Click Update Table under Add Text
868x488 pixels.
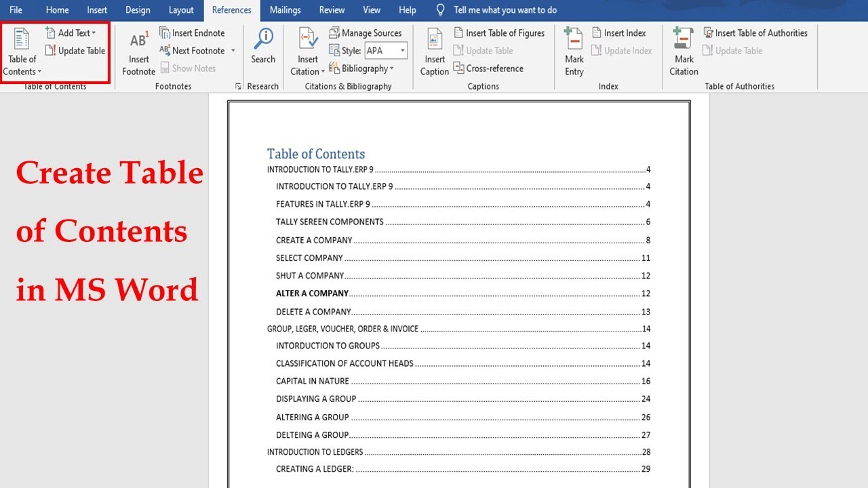click(x=75, y=50)
